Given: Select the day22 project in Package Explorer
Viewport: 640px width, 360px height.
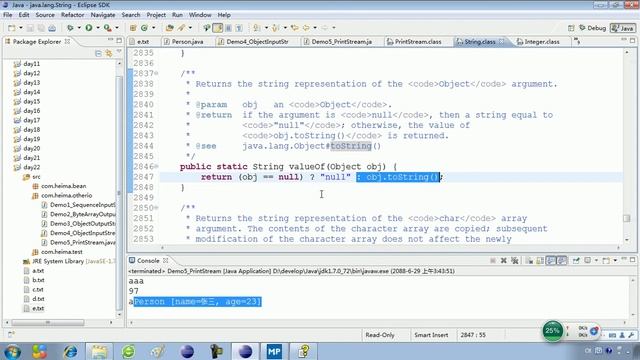Looking at the screenshot, I should click(31, 167).
